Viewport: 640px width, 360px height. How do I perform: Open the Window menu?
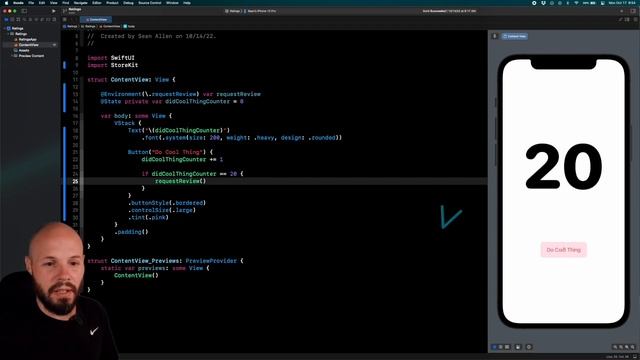point(172,3)
